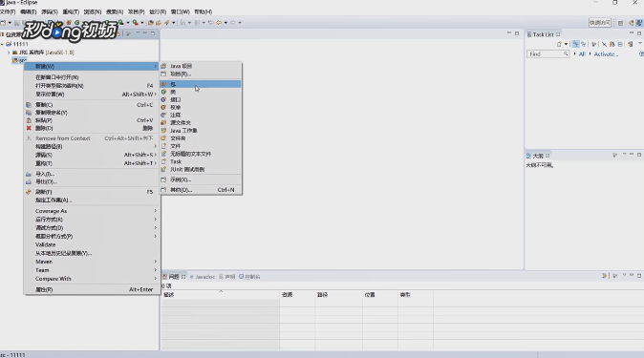This screenshot has width=644, height=358.
Task: Expand the Coverage As submenu
Action: [92, 211]
